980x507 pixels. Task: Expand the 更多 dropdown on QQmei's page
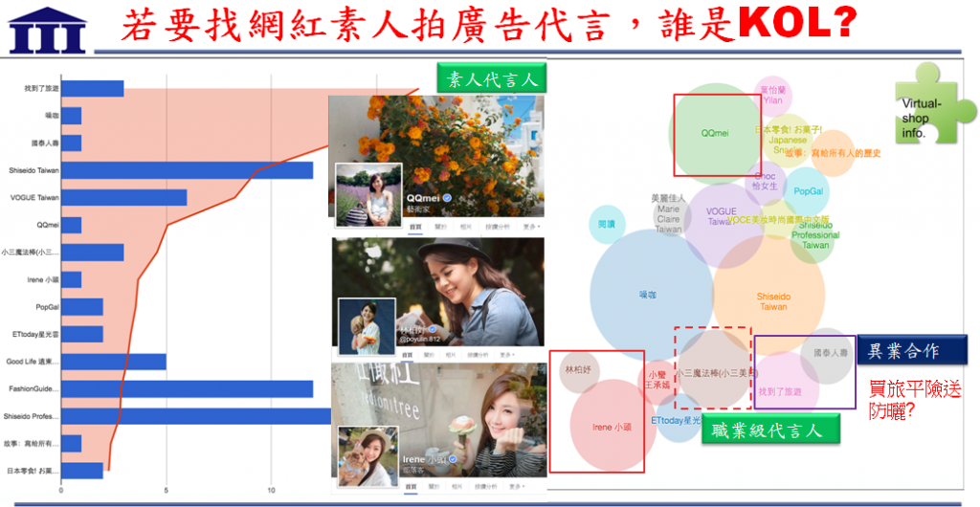click(533, 227)
